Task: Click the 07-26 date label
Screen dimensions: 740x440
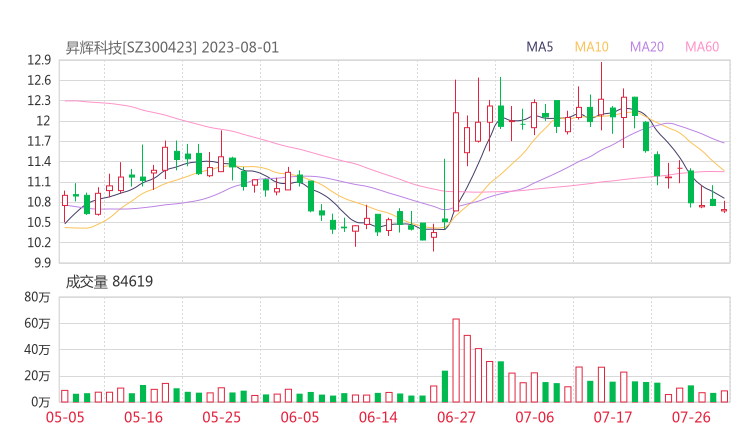Action: pos(691,417)
